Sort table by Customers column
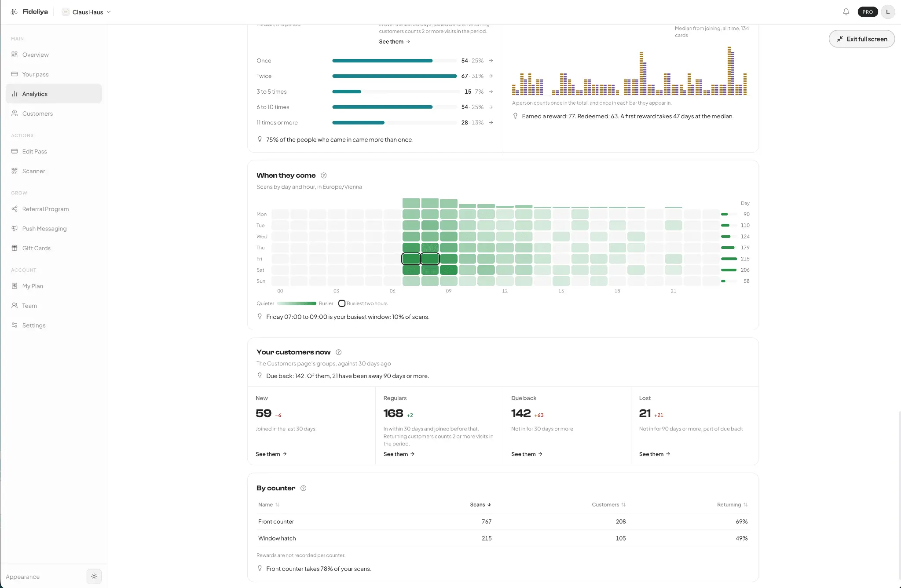The height and width of the screenshot is (588, 901). pyautogui.click(x=608, y=504)
